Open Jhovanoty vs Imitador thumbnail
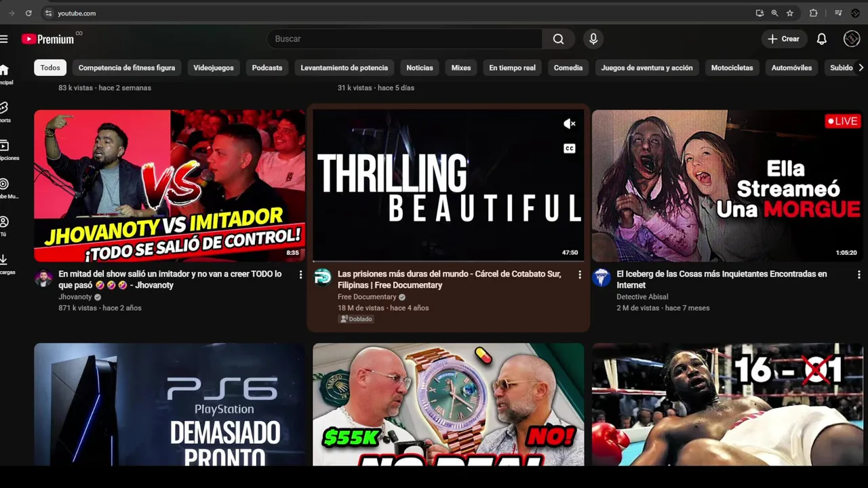Viewport: 868px width, 488px height. pyautogui.click(x=170, y=186)
